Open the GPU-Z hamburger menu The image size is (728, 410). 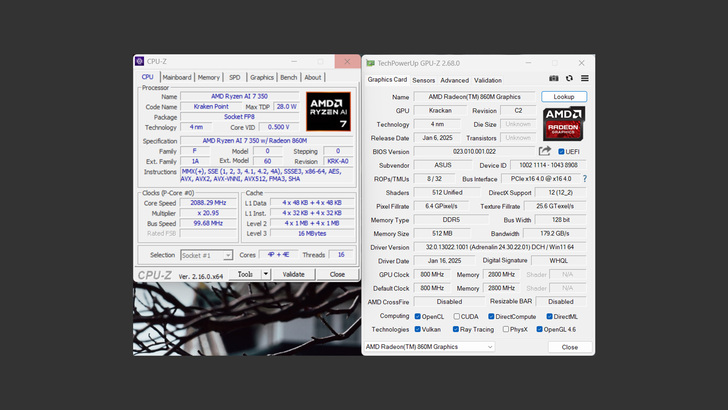click(x=584, y=79)
